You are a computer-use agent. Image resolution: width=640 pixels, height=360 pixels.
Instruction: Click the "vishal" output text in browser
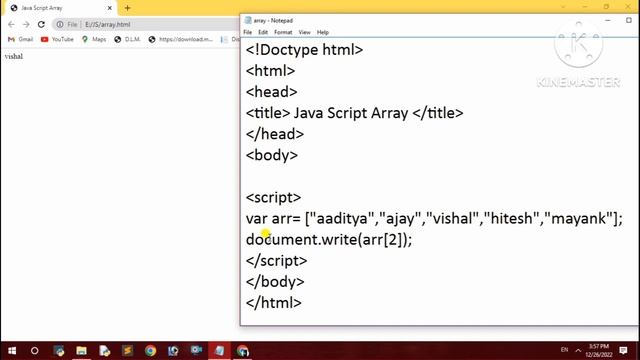pyautogui.click(x=14, y=56)
